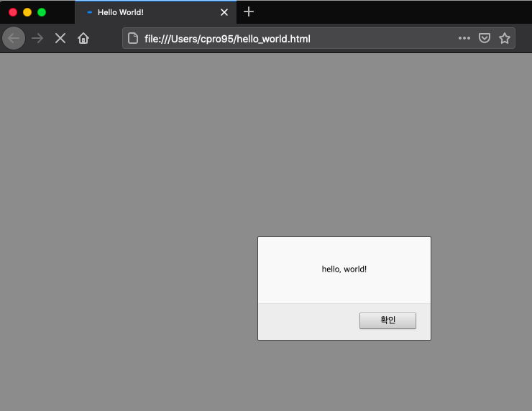This screenshot has height=411, width=532.
Task: Save page to Pocket
Action: click(484, 38)
